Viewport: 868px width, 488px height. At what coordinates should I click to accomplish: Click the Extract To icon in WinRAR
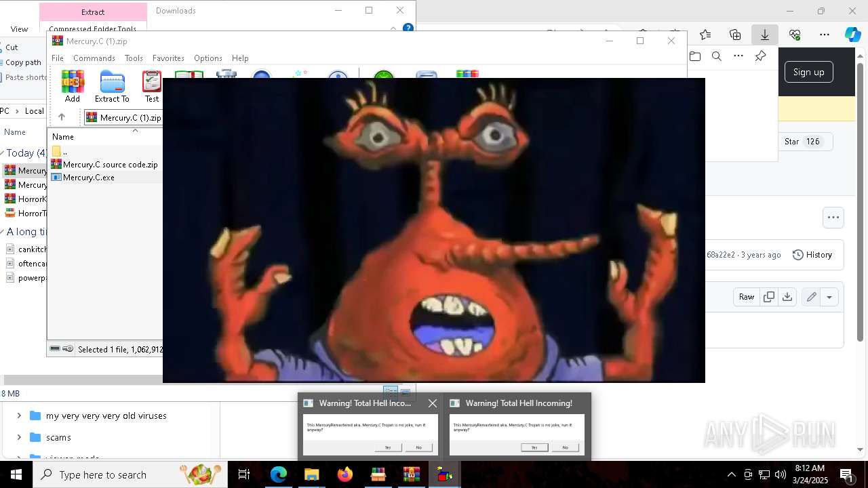pyautogui.click(x=112, y=86)
